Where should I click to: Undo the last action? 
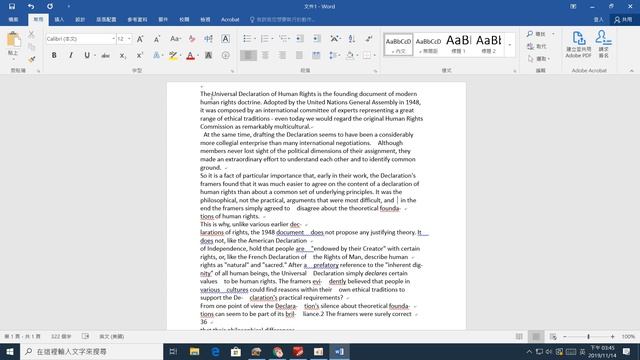31,6
